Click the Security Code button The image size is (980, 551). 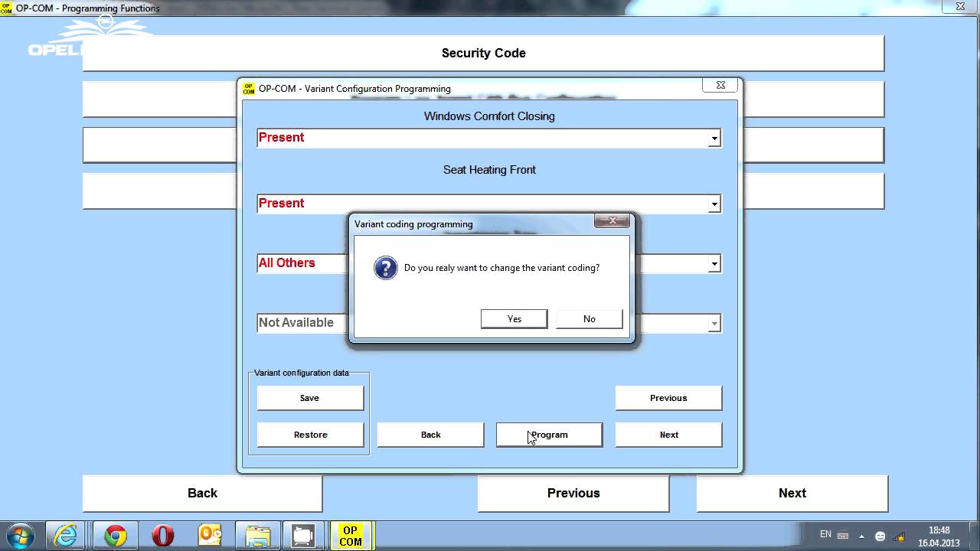click(483, 53)
